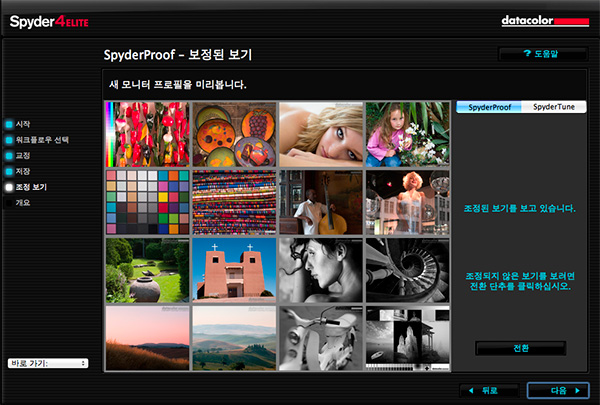Click the 저장 step indicator

coord(24,172)
